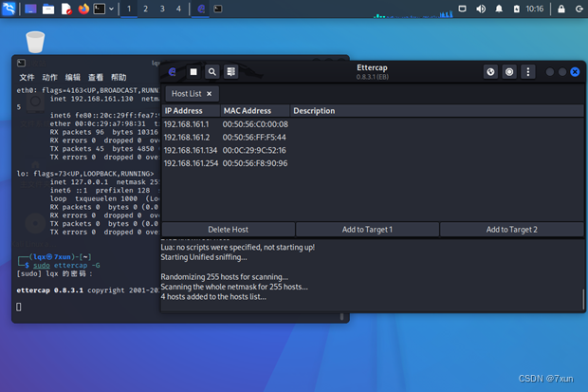This screenshot has width=588, height=392.
Task: Open power manager battery icon
Action: [516, 9]
